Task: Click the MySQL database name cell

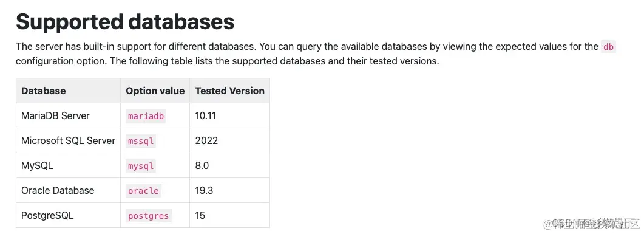Action: point(37,166)
